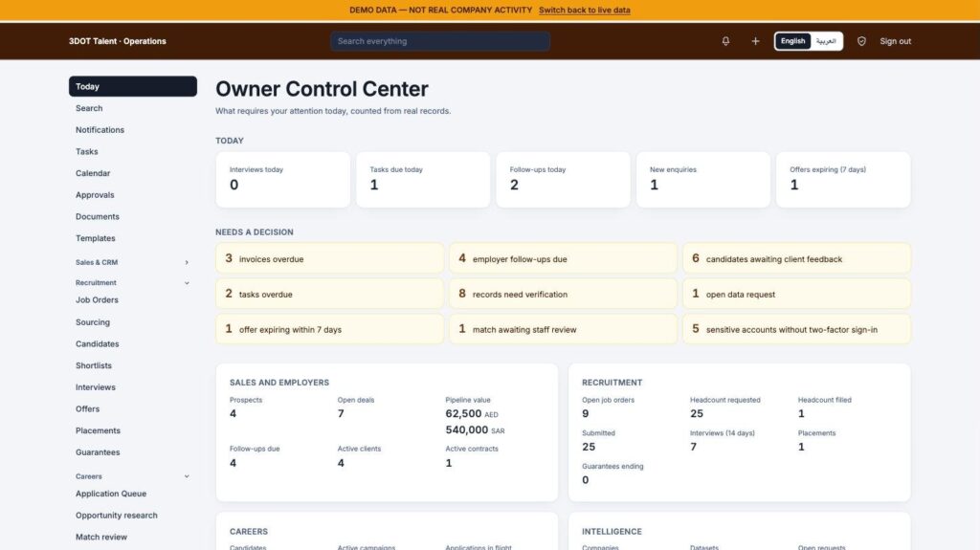Click the plus quick-add icon
Screen dimensions: 980x550
(755, 41)
